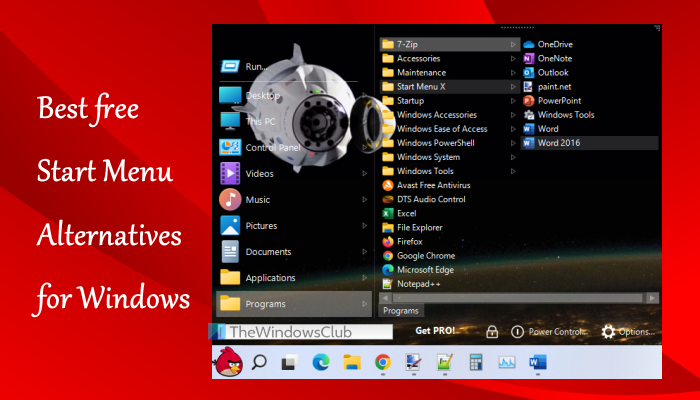Click the Excel icon

388,213
